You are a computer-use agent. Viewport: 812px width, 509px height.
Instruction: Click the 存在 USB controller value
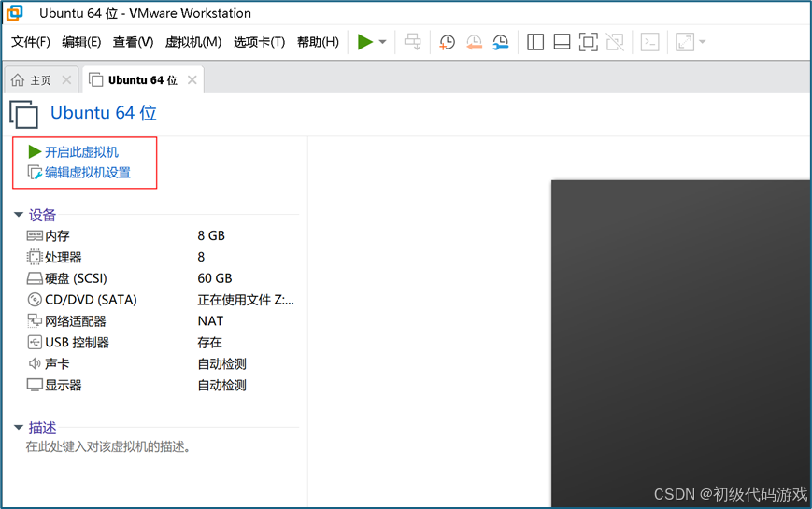[x=209, y=342]
